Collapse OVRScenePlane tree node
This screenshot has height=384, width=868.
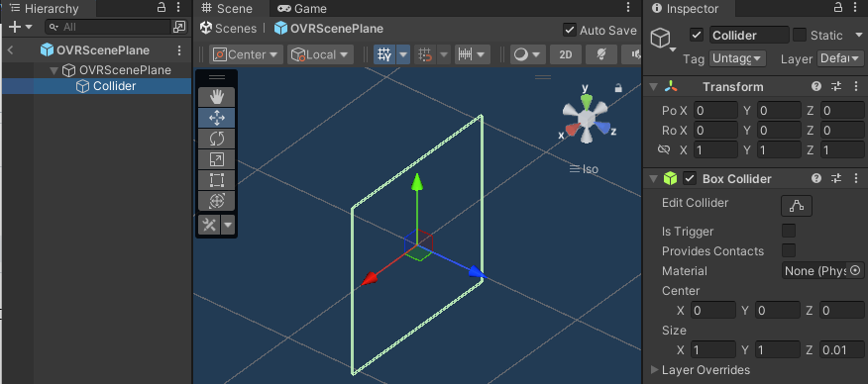(54, 70)
